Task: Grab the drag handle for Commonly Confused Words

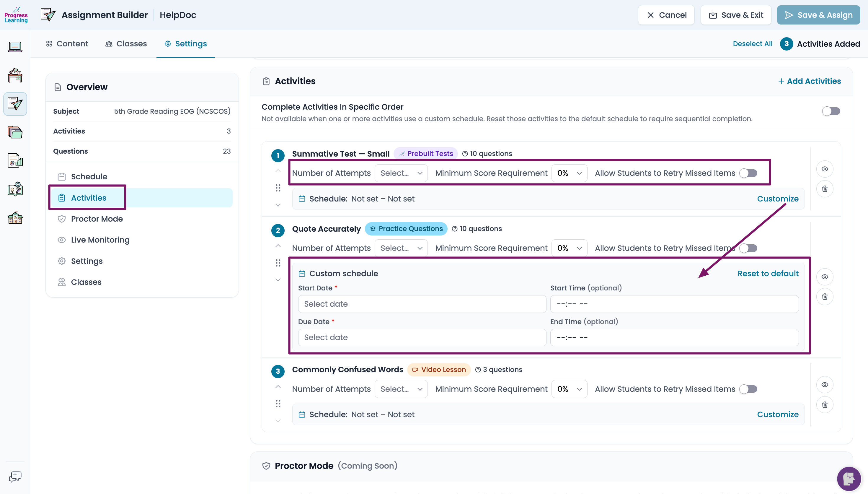Action: pos(278,404)
